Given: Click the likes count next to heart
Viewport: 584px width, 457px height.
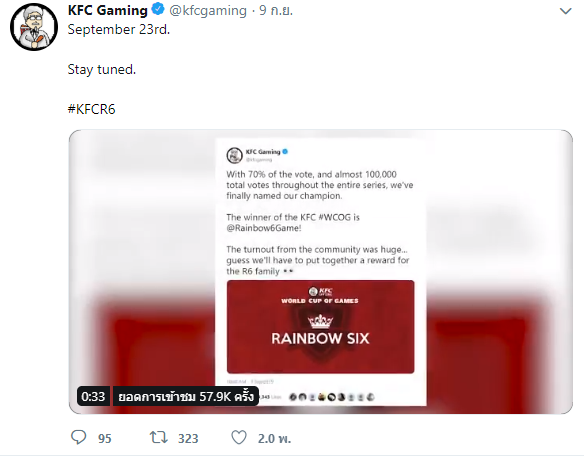Looking at the screenshot, I should [274, 438].
